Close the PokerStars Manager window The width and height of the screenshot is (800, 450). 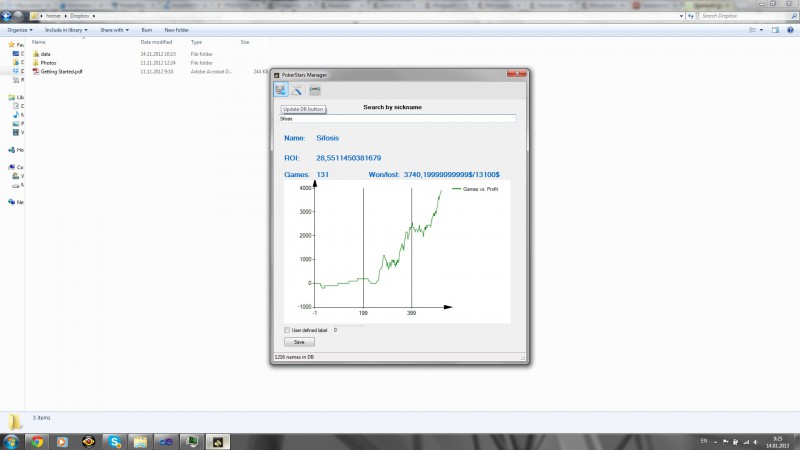(517, 74)
